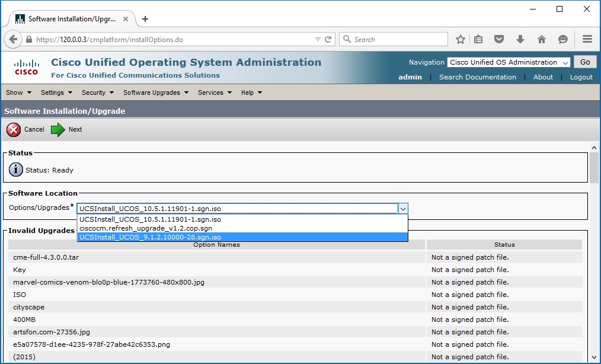Click the Search Documentation link
The width and height of the screenshot is (601, 364).
click(x=478, y=77)
